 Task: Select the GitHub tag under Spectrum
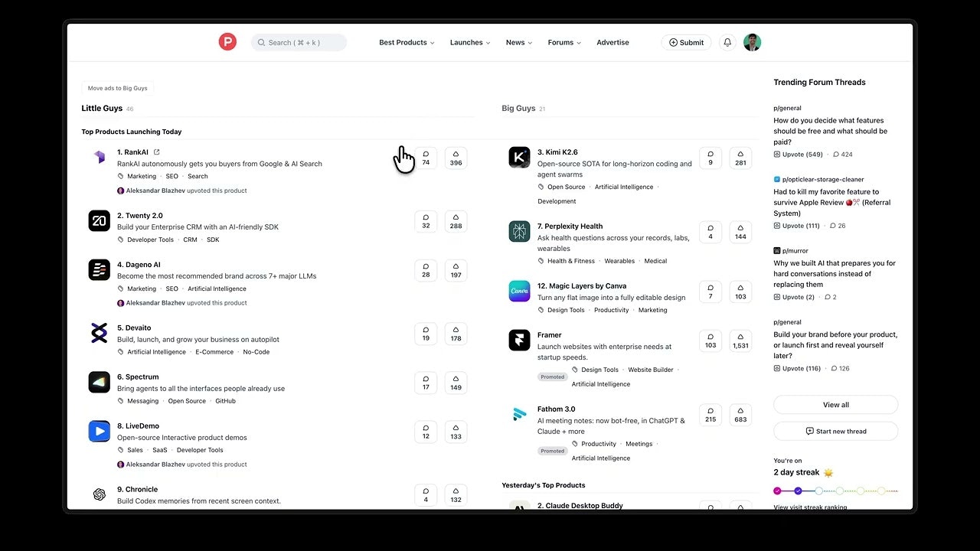225,401
